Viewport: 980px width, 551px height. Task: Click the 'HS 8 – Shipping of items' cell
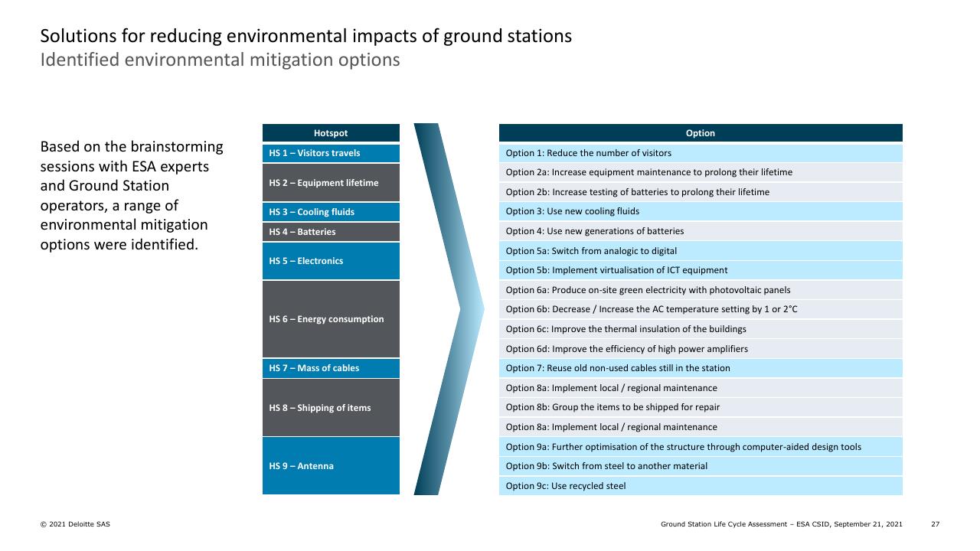click(331, 408)
